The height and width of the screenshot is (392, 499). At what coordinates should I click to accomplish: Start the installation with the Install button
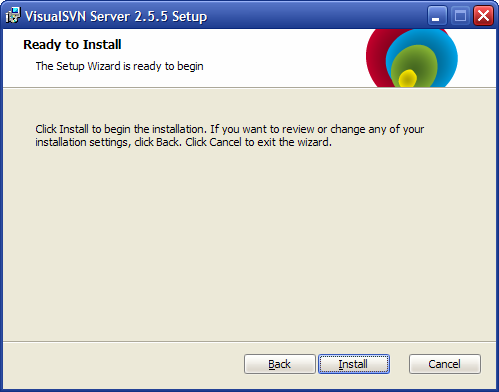354,364
